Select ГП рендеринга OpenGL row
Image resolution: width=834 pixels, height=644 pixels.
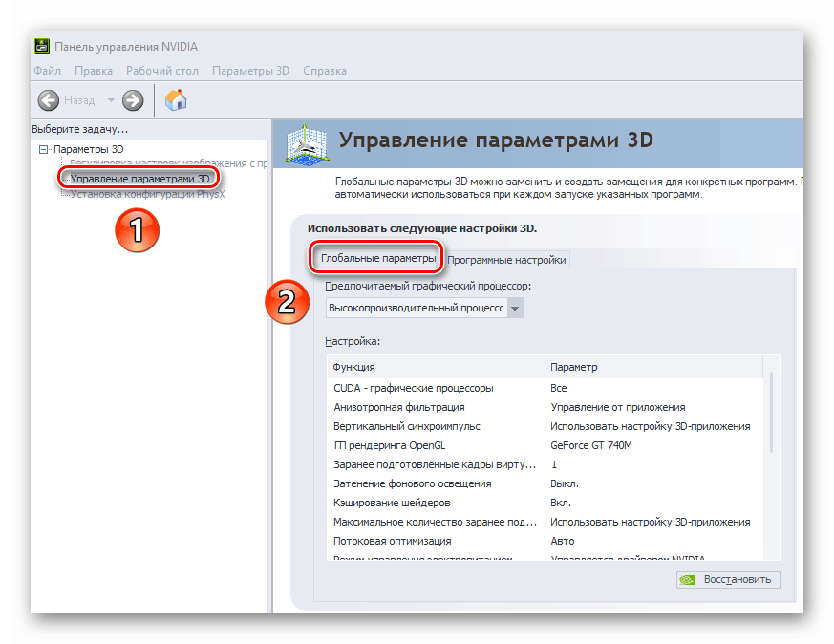pos(545,445)
